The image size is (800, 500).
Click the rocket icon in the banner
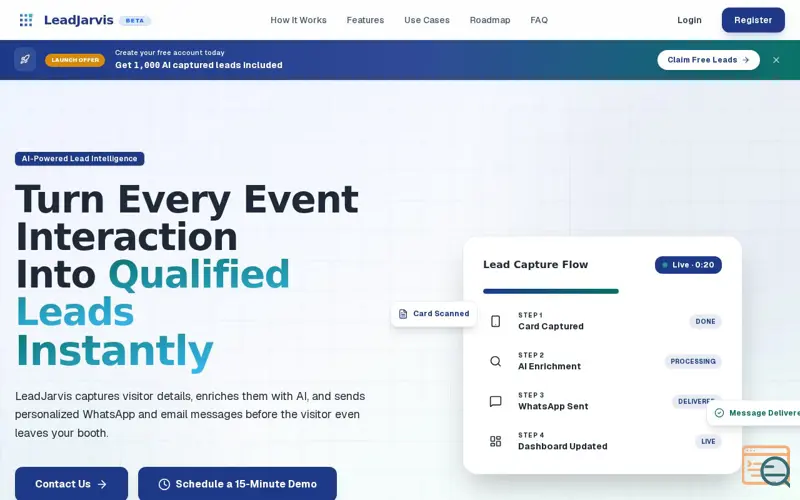[25, 60]
